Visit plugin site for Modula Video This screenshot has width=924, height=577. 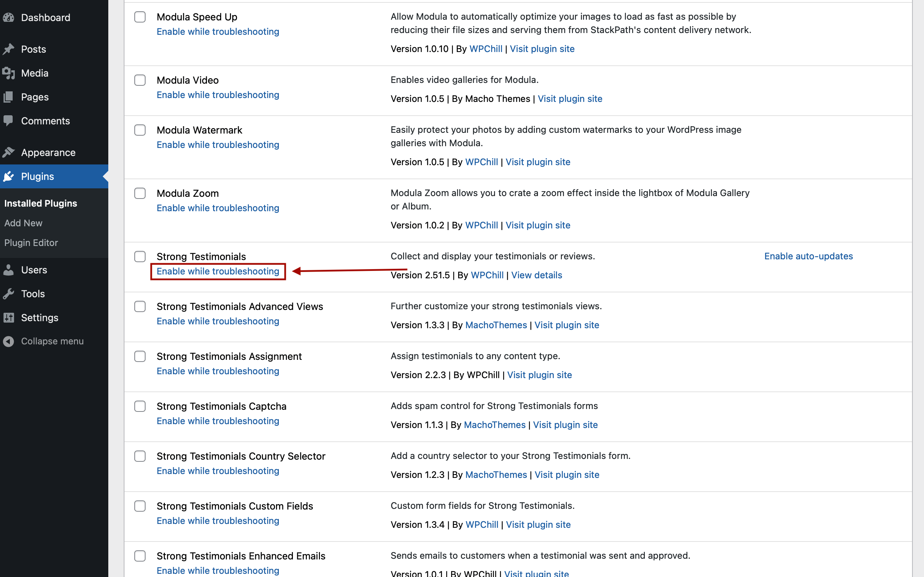570,99
